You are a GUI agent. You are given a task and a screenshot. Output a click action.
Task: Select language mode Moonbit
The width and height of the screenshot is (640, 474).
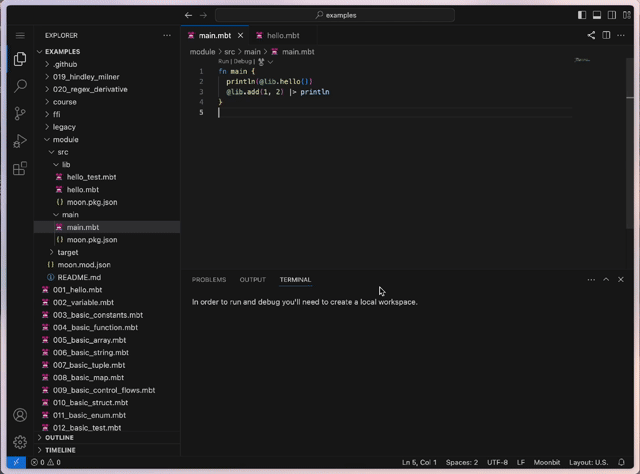(x=547, y=462)
